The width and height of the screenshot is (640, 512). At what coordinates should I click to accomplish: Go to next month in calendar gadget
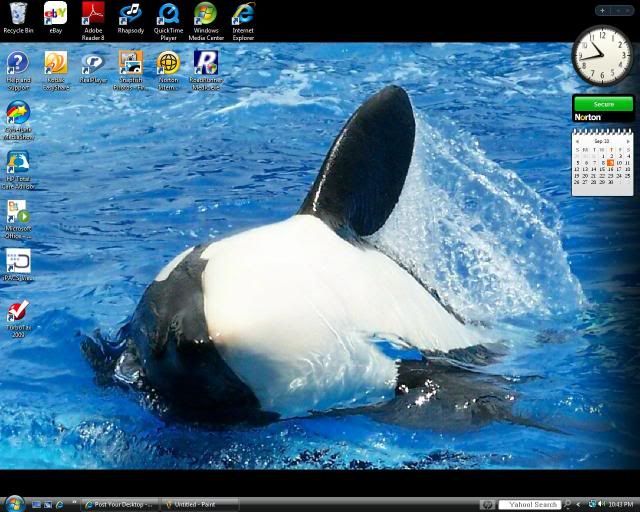click(628, 141)
